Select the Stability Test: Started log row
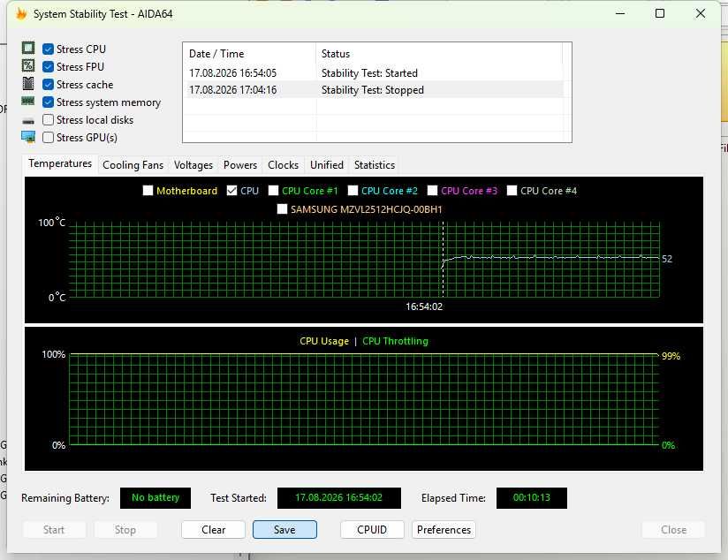The image size is (728, 560). [375, 73]
